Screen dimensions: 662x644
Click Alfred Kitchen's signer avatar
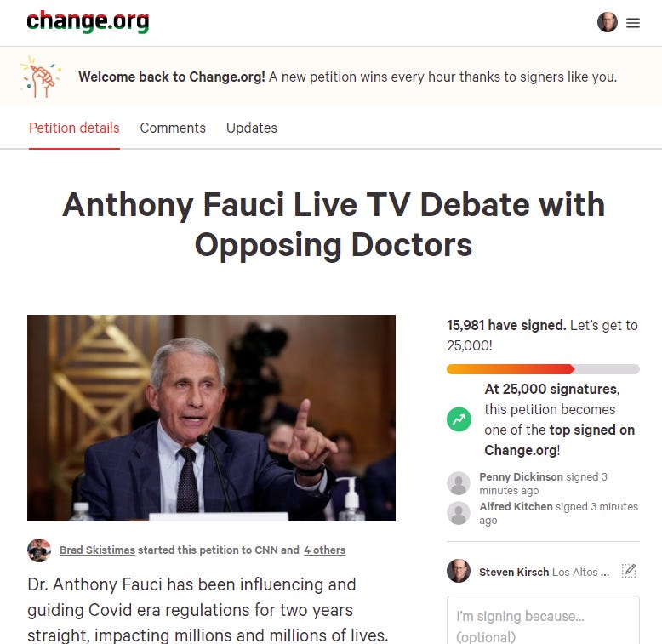(459, 513)
